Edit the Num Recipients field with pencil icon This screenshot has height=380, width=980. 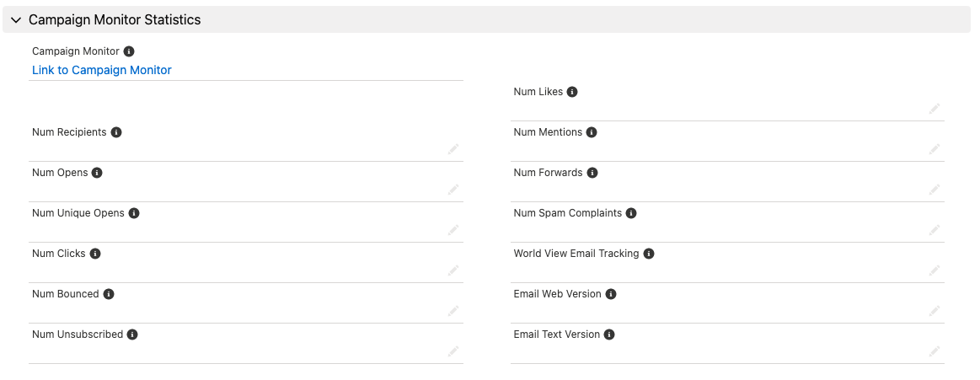(453, 149)
